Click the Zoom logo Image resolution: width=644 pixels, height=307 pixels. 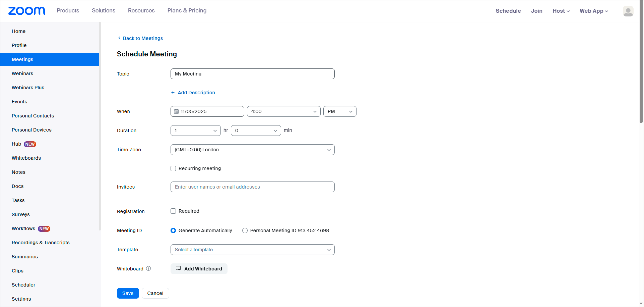pos(26,11)
